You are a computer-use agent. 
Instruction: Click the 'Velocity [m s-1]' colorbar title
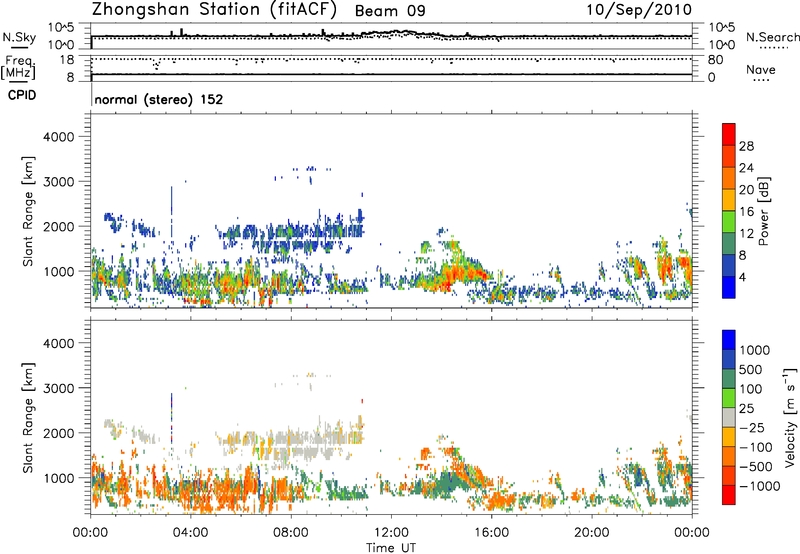coord(790,417)
